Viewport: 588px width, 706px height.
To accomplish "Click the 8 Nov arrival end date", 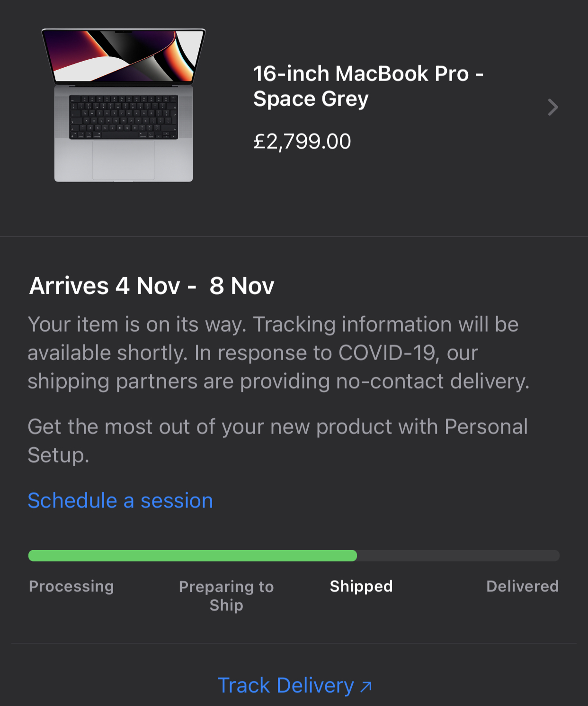I will click(242, 286).
